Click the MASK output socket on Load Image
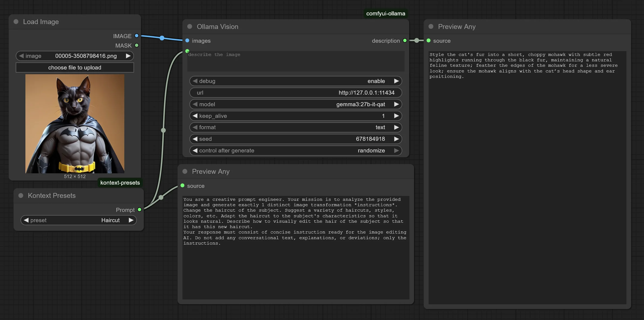This screenshot has width=644, height=320. pos(137,45)
